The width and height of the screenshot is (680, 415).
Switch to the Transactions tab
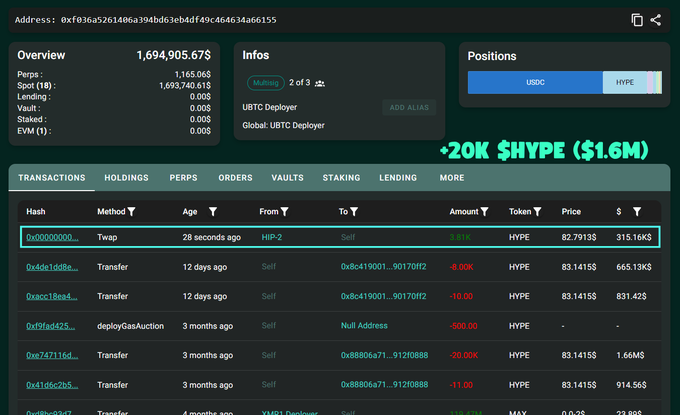coord(52,178)
